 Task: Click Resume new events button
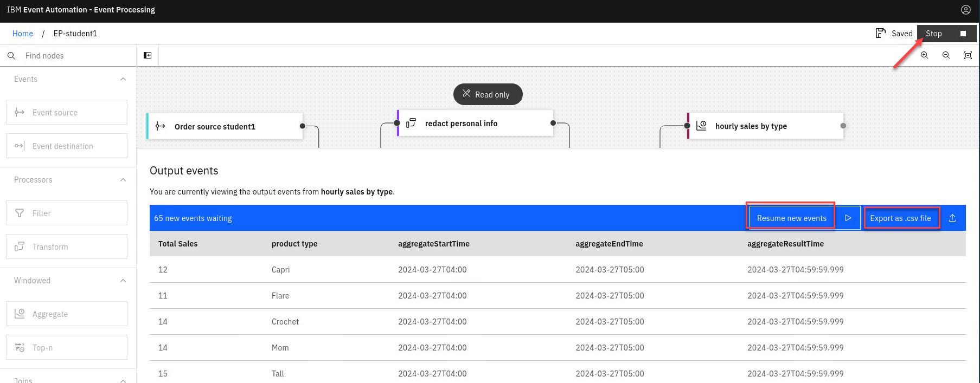pos(791,218)
